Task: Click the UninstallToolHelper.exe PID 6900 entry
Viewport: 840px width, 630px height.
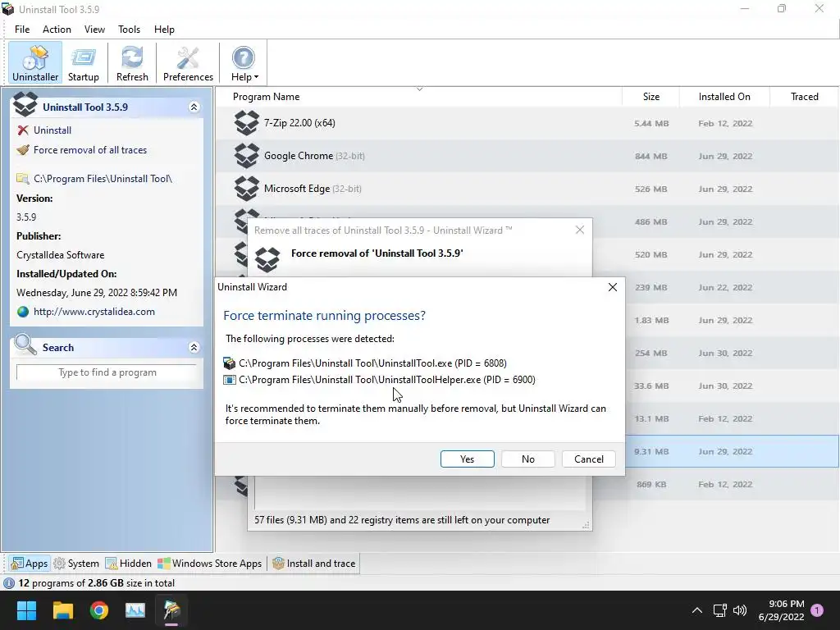Action: coord(387,380)
